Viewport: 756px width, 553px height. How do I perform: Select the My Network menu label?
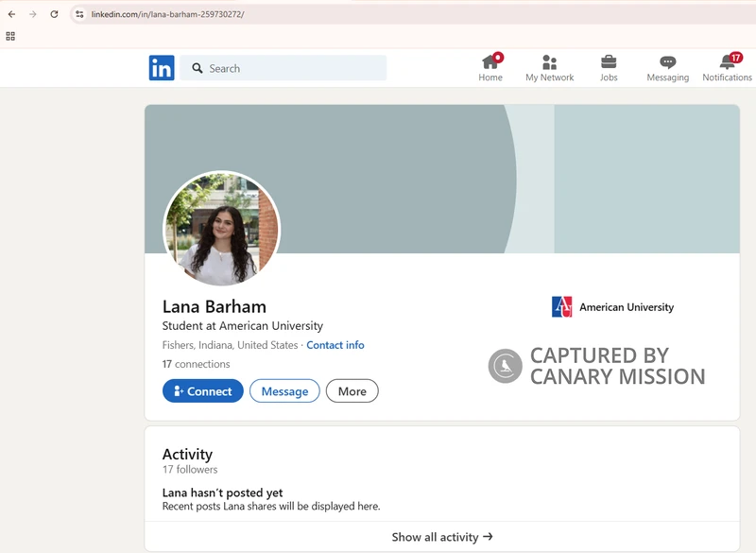(550, 78)
